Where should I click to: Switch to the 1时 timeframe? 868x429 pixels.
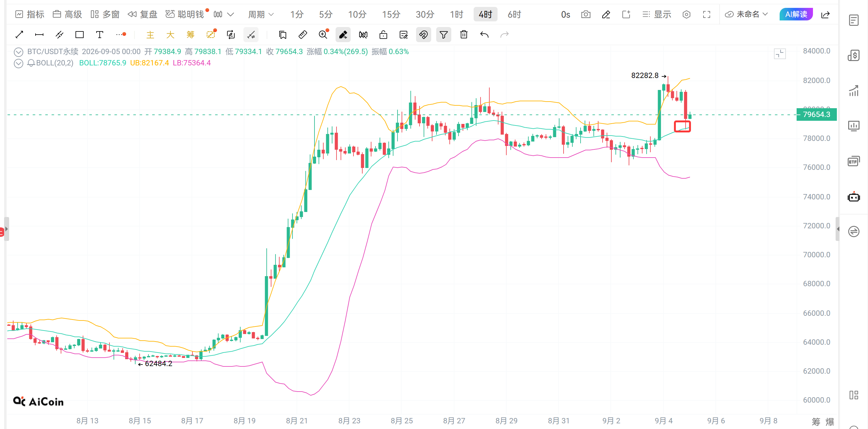pos(456,14)
